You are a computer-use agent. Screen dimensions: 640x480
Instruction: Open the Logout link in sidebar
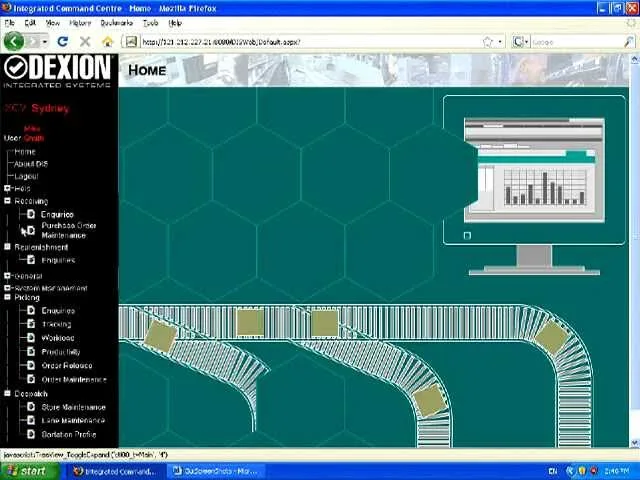point(26,176)
